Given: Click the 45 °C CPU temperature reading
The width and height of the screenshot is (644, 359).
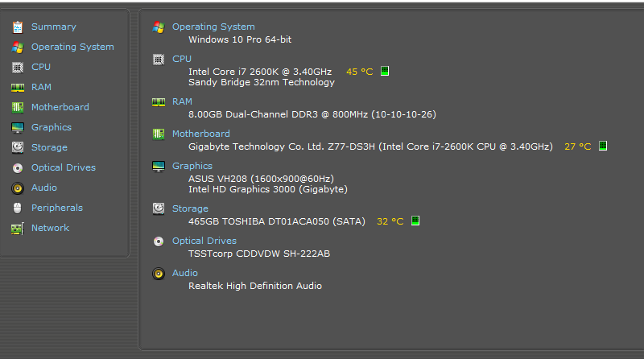Looking at the screenshot, I should pos(359,72).
